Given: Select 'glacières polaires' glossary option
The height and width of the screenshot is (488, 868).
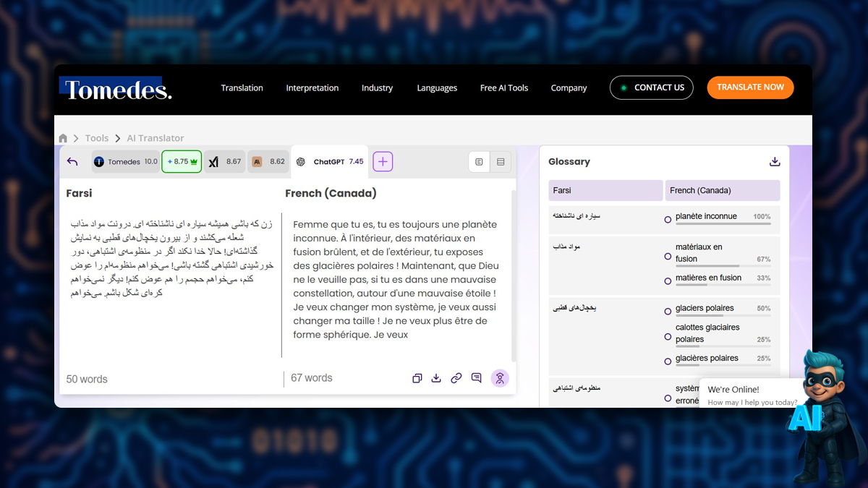Looking at the screenshot, I should (668, 361).
